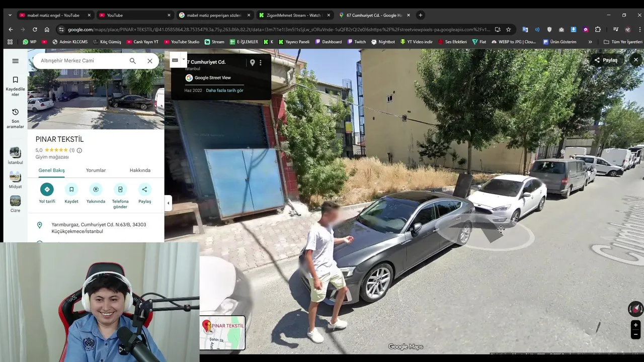Screen dimensions: 644x362
Task: Clear the search box with X
Action: 149,61
